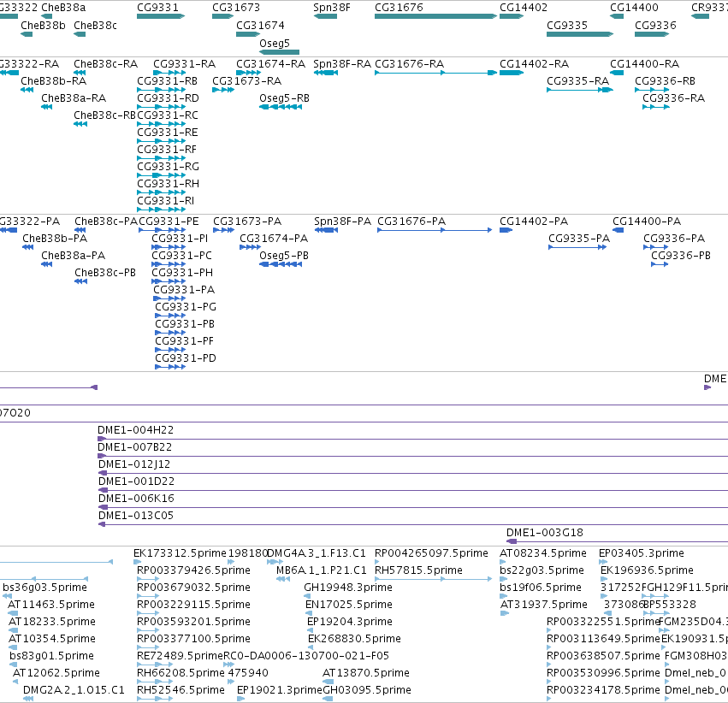
Task: Click the CG14400 gene label
Action: [634, 8]
